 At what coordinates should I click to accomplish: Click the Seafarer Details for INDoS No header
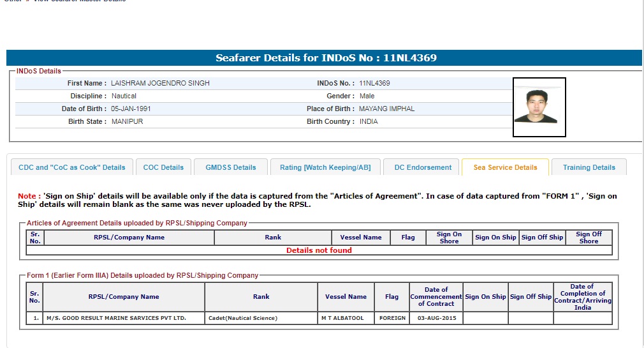(326, 57)
